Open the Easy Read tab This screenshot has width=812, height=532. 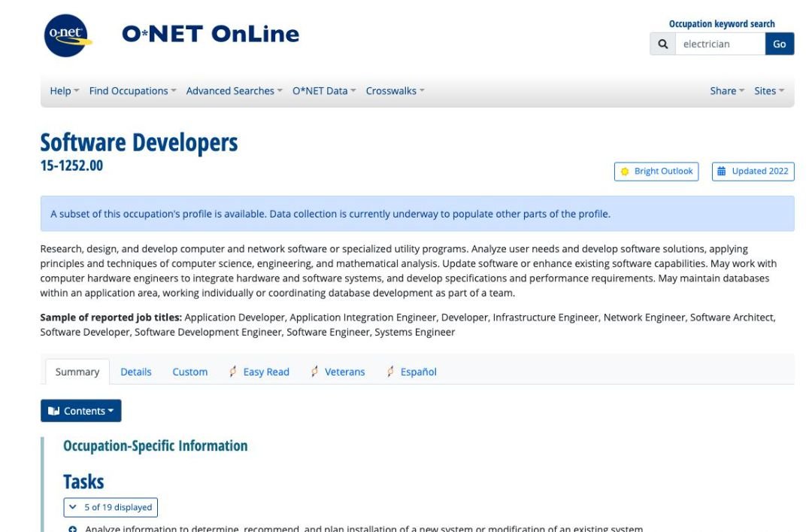pyautogui.click(x=259, y=372)
